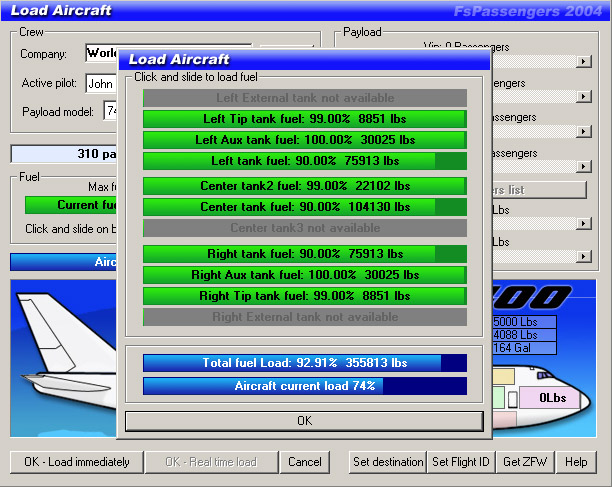Click the 5000 Lbs value on aircraft diagram
Screen dimensions: 612x487
524,322
